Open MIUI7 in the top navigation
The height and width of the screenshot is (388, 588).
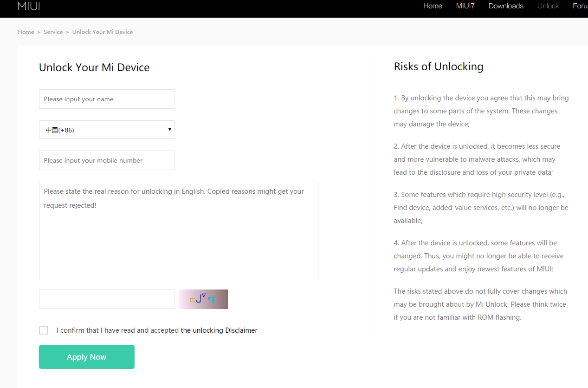coord(465,6)
